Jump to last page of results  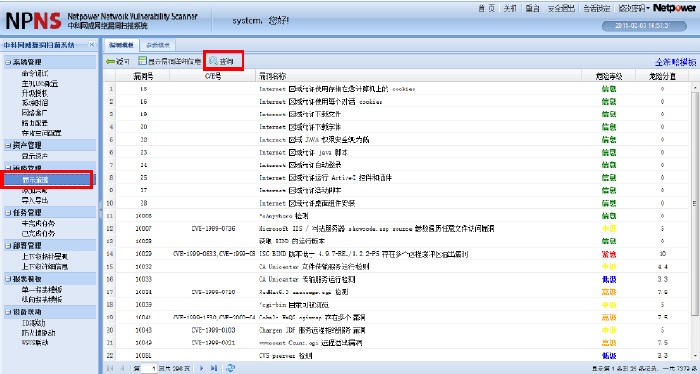point(214,368)
